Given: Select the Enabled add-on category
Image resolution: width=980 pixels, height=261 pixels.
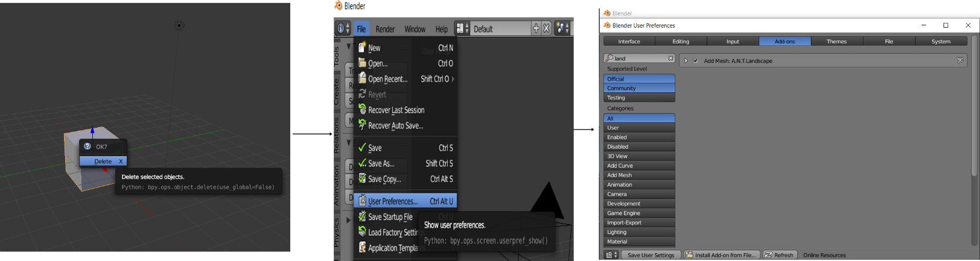Looking at the screenshot, I should click(x=639, y=137).
